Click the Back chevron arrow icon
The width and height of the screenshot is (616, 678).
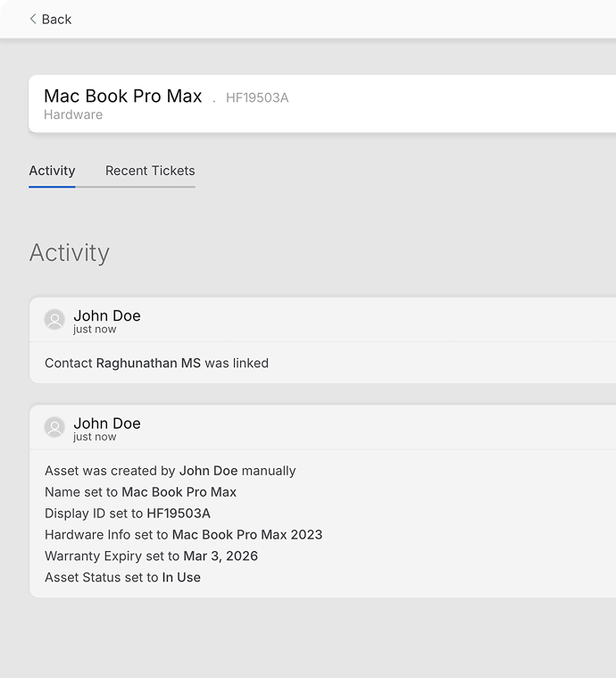33,19
